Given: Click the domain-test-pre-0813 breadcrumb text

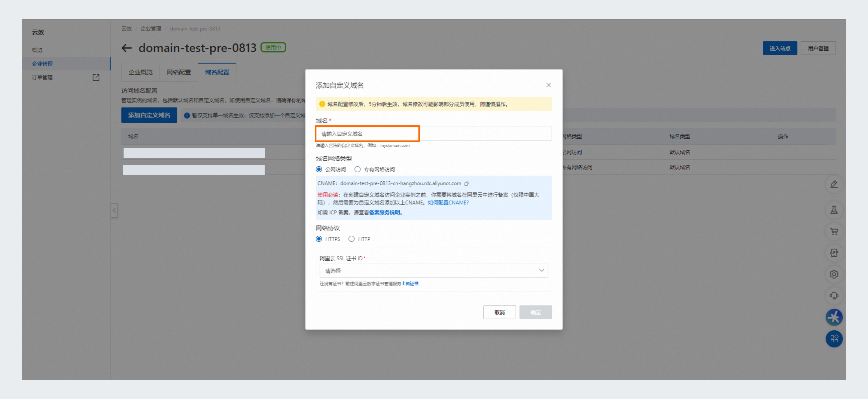Looking at the screenshot, I should click(195, 29).
